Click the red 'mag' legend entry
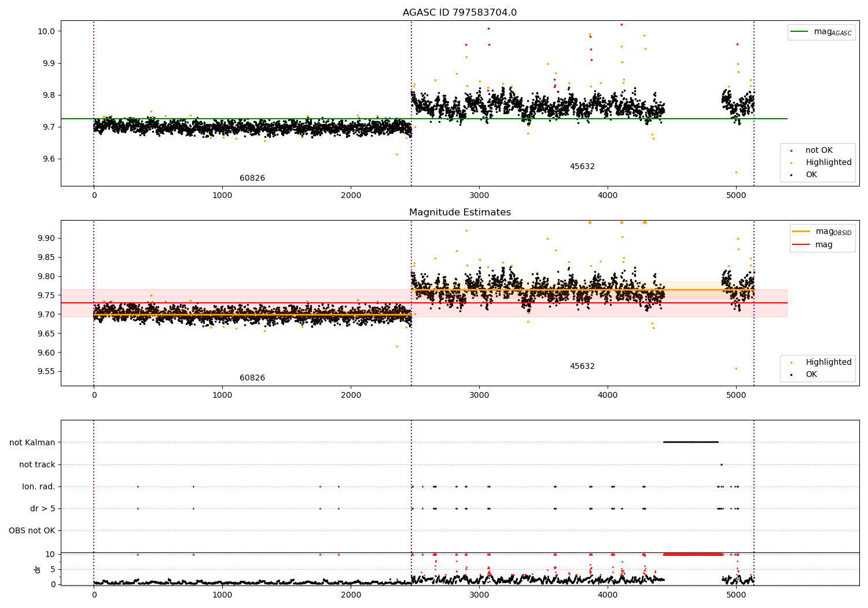 812,245
